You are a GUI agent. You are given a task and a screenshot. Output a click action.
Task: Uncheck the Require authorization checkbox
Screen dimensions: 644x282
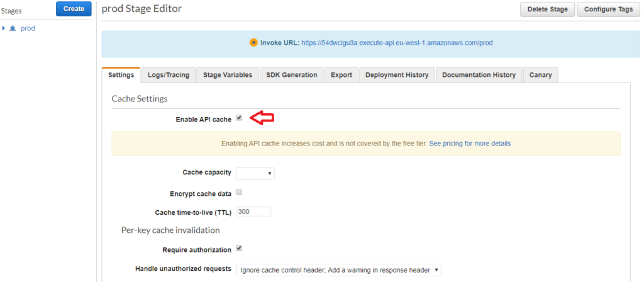[x=239, y=249]
